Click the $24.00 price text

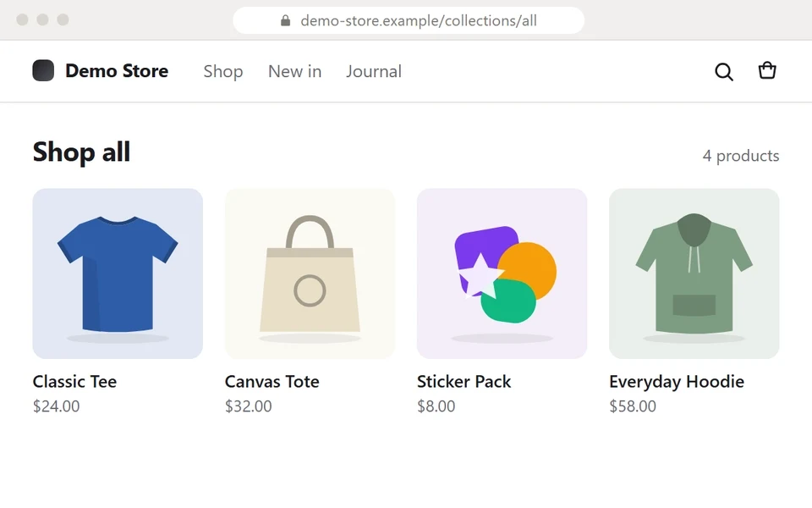pos(56,406)
